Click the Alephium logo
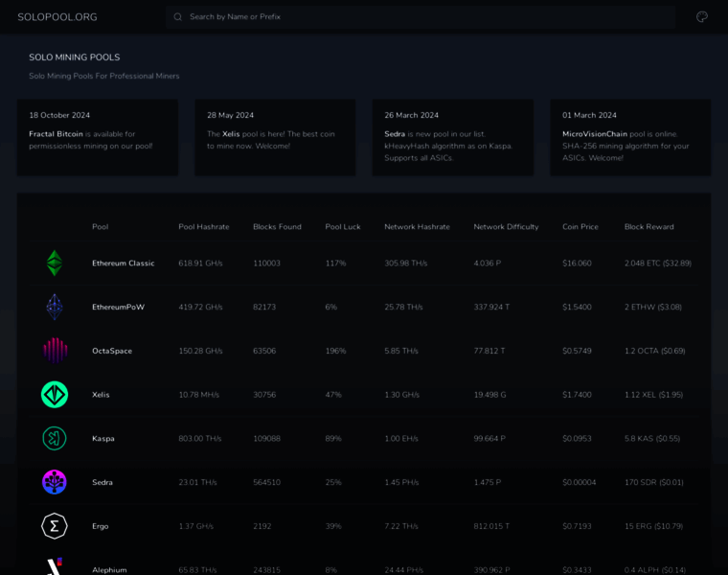 coord(55,565)
